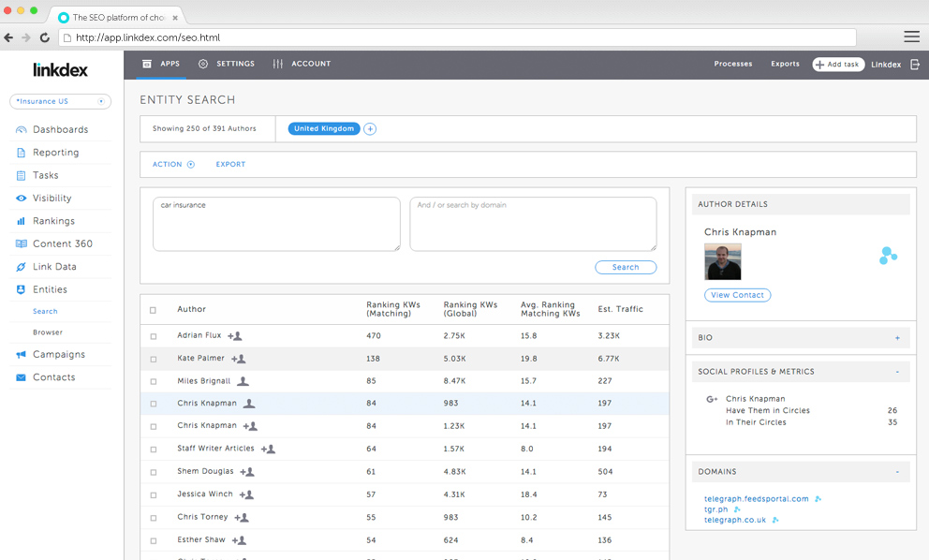This screenshot has height=560, width=929.
Task: Add contact icon next to Staff Writer Articles
Action: click(269, 449)
